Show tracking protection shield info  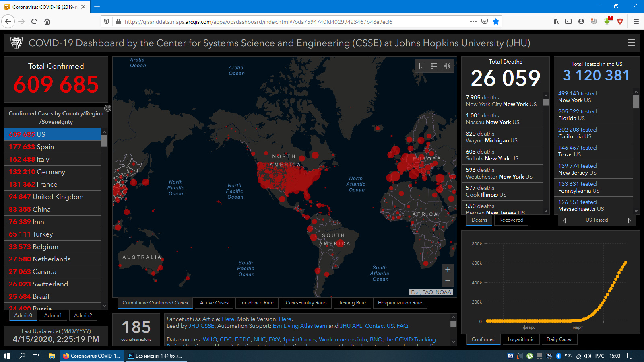tap(107, 21)
